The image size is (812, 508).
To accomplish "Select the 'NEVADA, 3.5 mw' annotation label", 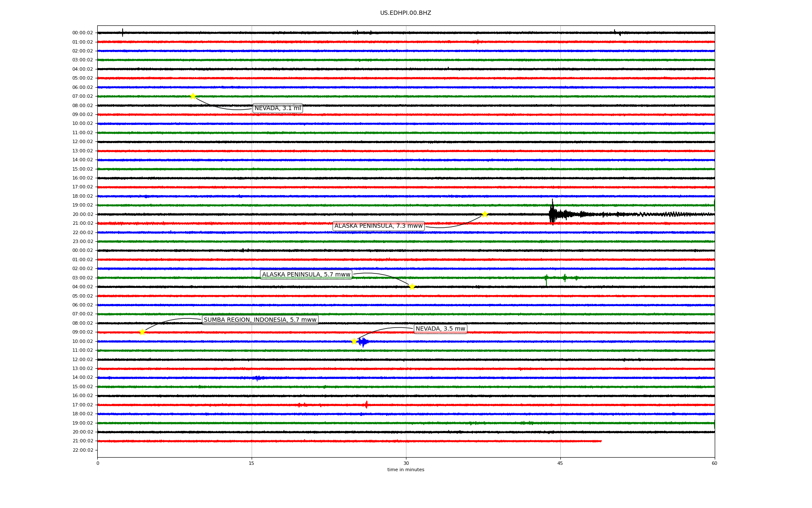I will 440,329.
